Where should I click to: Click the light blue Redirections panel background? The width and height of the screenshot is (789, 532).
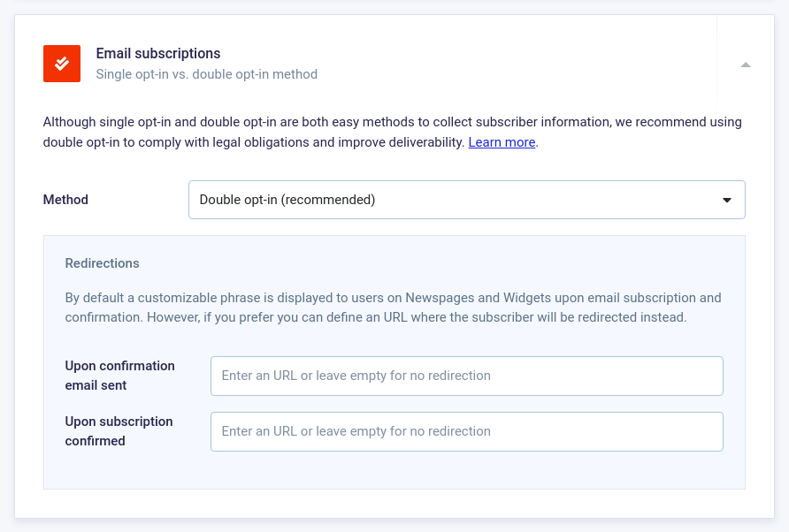394,473
